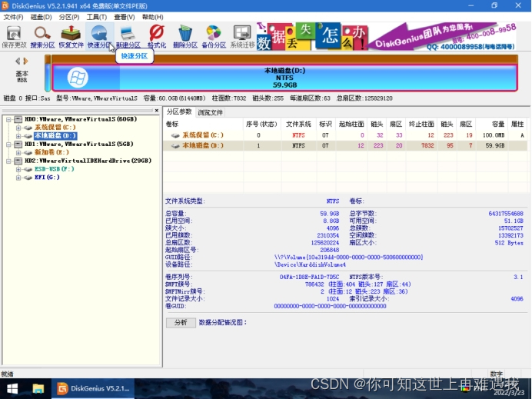Viewport: 532px width, 399px height.
Task: Open the 帮助(H) menu
Action: [152, 17]
